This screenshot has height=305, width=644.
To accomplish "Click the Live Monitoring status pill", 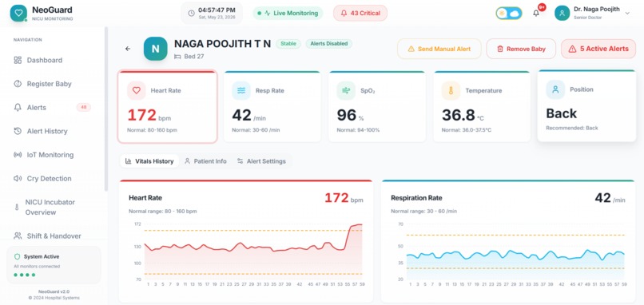I will (288, 13).
